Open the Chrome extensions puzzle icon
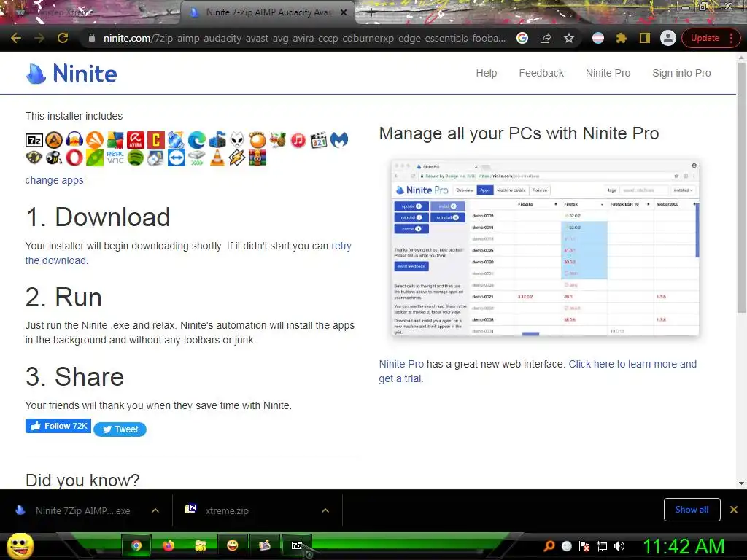 pyautogui.click(x=622, y=38)
